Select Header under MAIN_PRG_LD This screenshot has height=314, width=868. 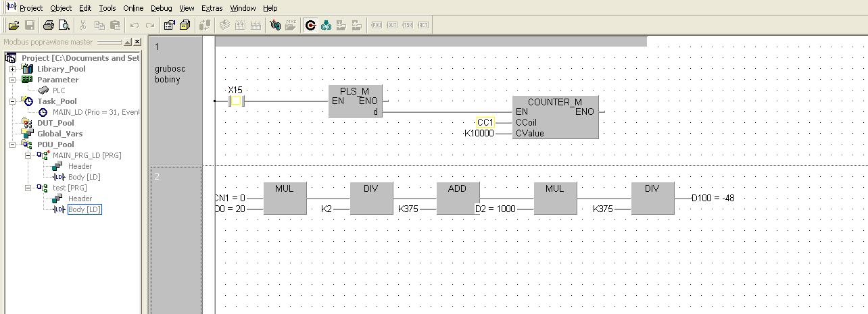80,166
